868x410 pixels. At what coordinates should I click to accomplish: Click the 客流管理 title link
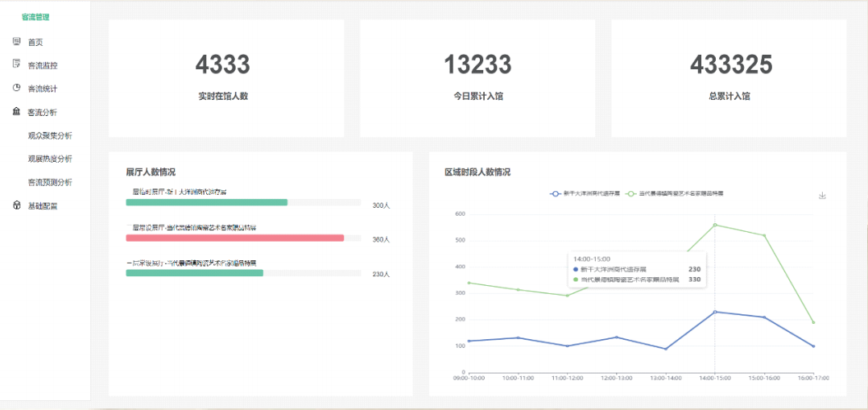[35, 16]
